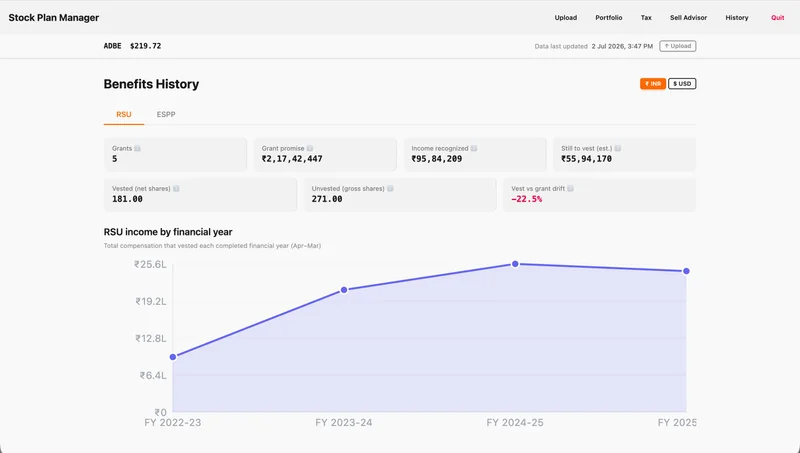Switch to the ESPP tab
This screenshot has width=800, height=453.
tap(166, 114)
